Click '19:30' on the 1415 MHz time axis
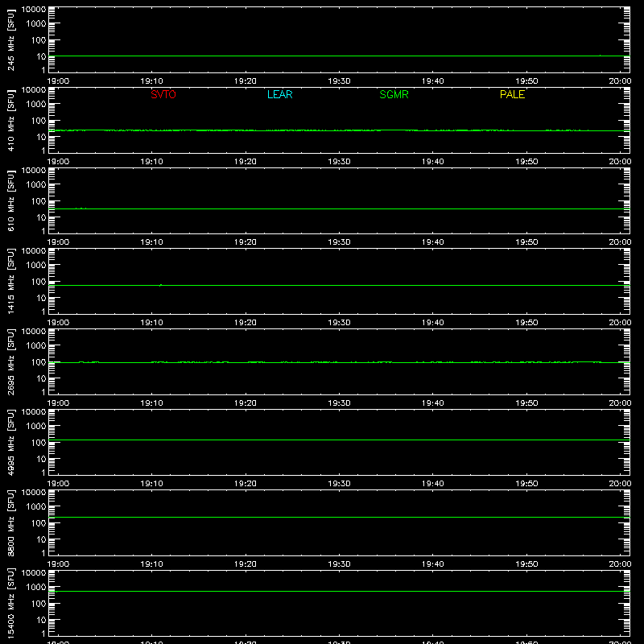Image resolution: width=644 pixels, height=644 pixels. 339,323
